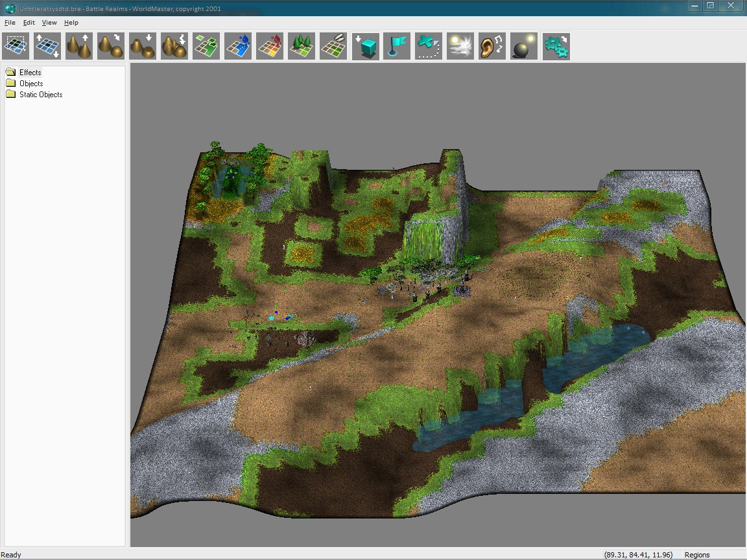Select the teal flag marker tool
Screen dimensions: 747x560
tap(397, 46)
